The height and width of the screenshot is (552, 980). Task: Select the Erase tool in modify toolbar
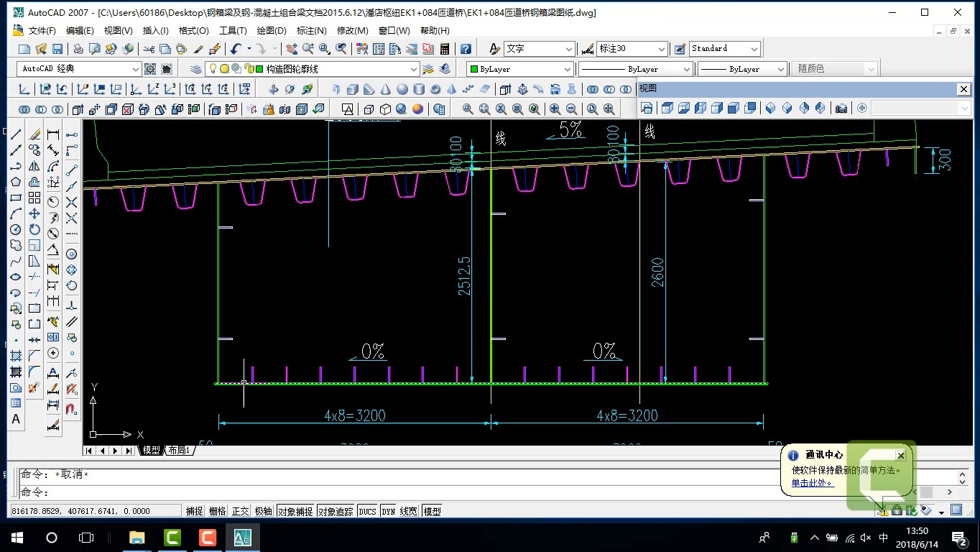[x=34, y=134]
